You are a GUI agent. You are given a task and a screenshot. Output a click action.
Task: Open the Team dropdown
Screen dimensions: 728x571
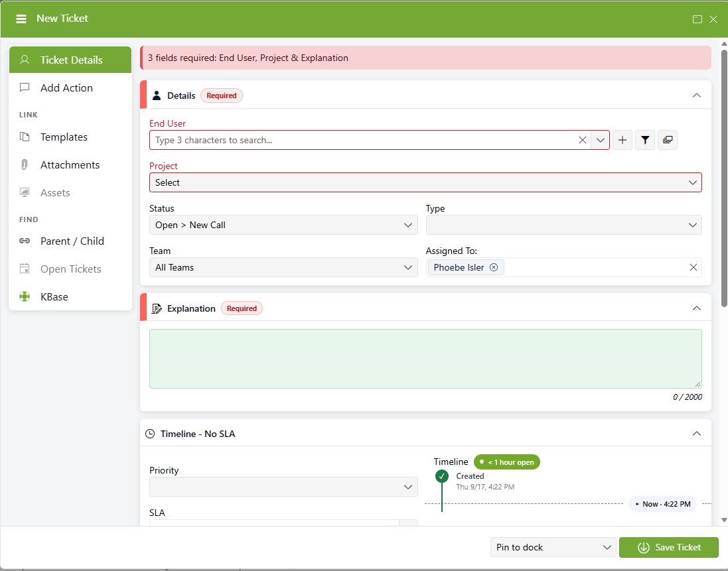click(x=283, y=267)
